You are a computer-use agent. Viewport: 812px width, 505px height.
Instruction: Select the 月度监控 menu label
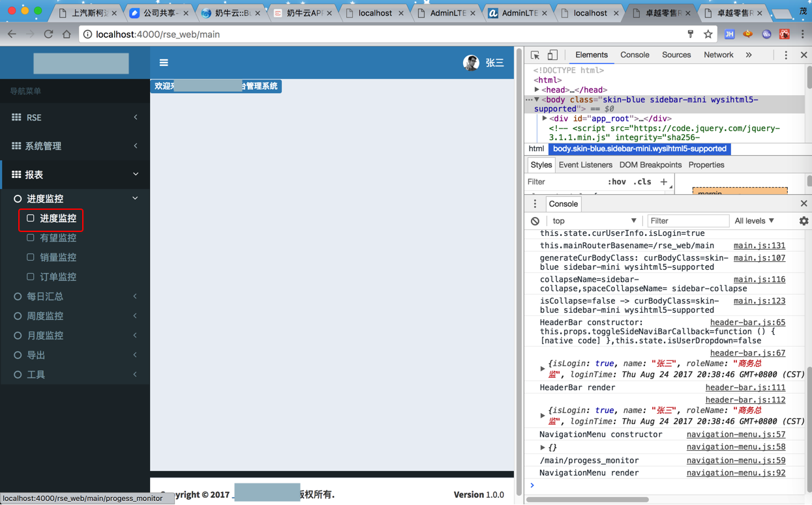tap(45, 336)
